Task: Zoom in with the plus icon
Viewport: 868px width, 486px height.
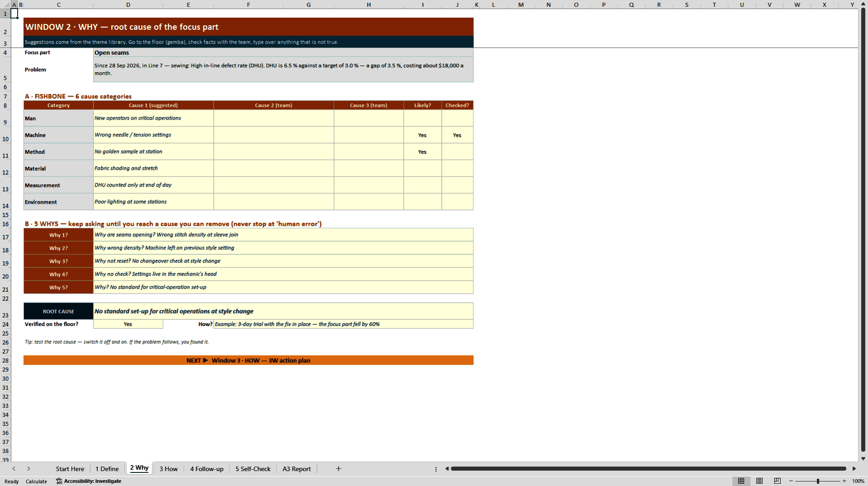Action: pyautogui.click(x=844, y=481)
